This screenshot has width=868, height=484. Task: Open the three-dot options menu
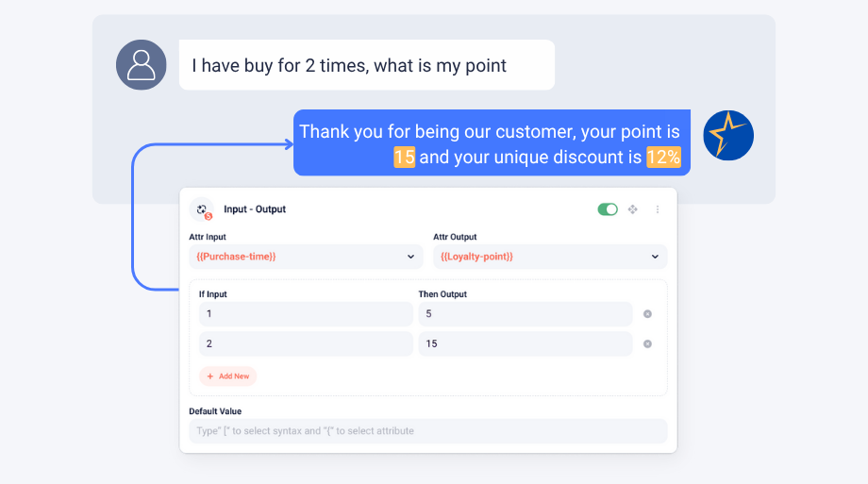[657, 209]
